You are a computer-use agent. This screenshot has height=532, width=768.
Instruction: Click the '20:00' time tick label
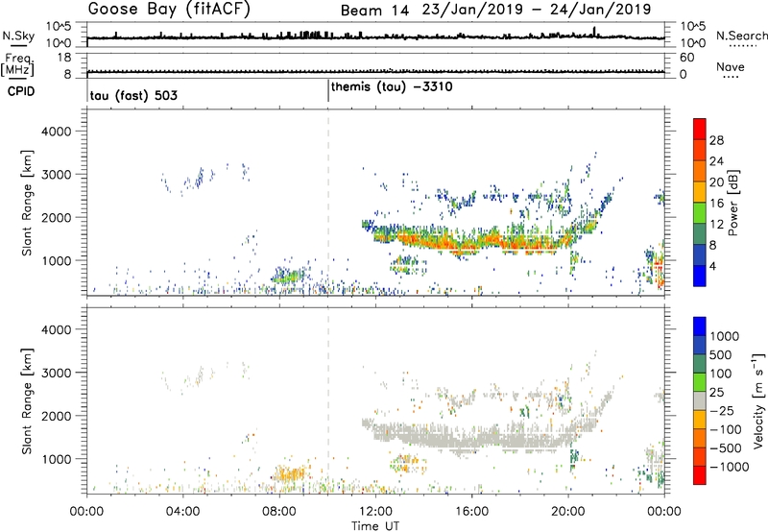tap(568, 512)
